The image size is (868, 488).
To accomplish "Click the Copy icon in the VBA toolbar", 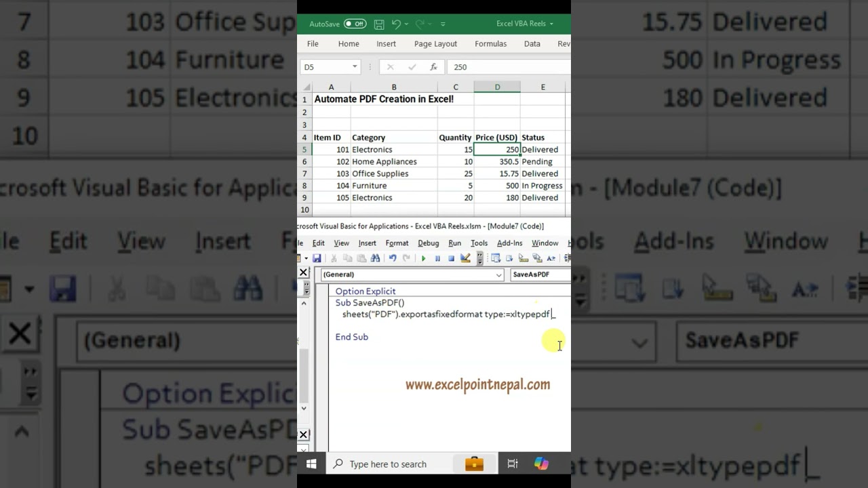I will pyautogui.click(x=348, y=258).
